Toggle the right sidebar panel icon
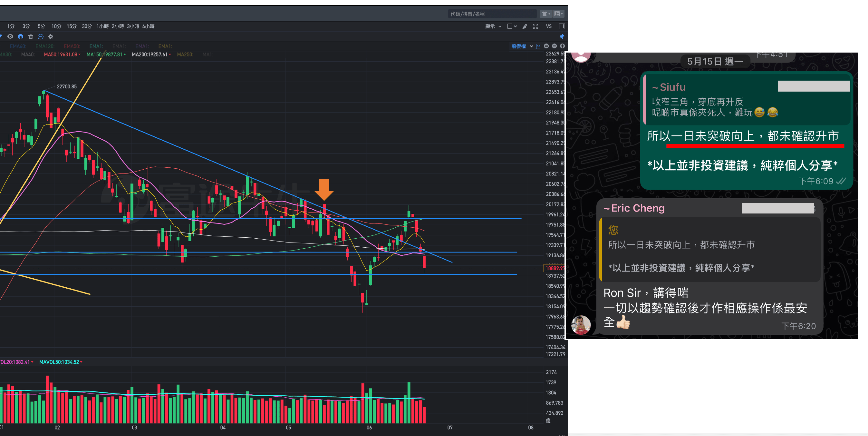This screenshot has width=868, height=436. point(562,26)
